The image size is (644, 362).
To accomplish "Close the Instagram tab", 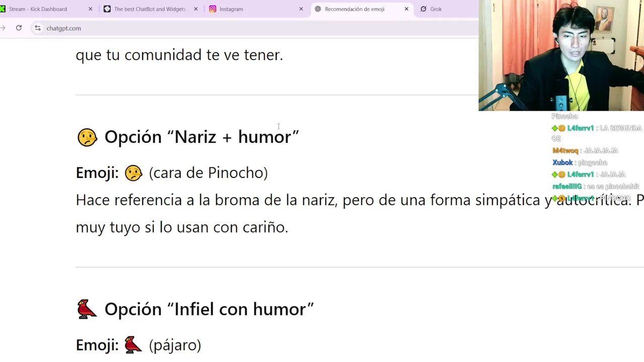I will coord(301,9).
